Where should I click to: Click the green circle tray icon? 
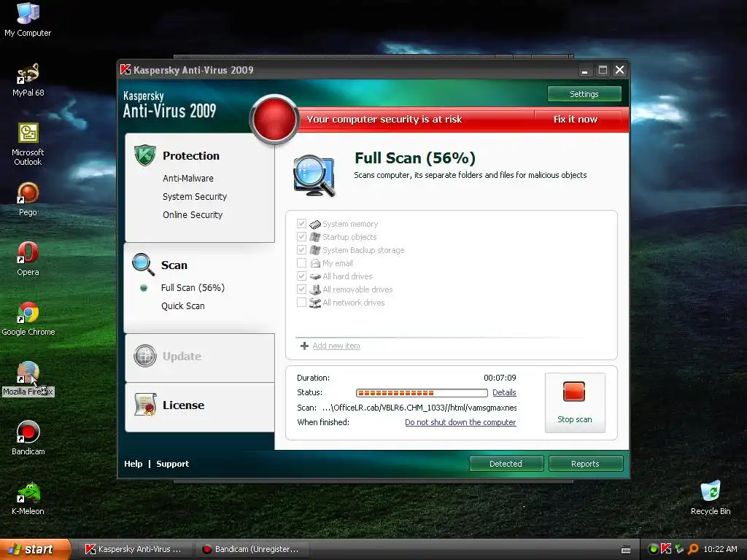point(653,549)
